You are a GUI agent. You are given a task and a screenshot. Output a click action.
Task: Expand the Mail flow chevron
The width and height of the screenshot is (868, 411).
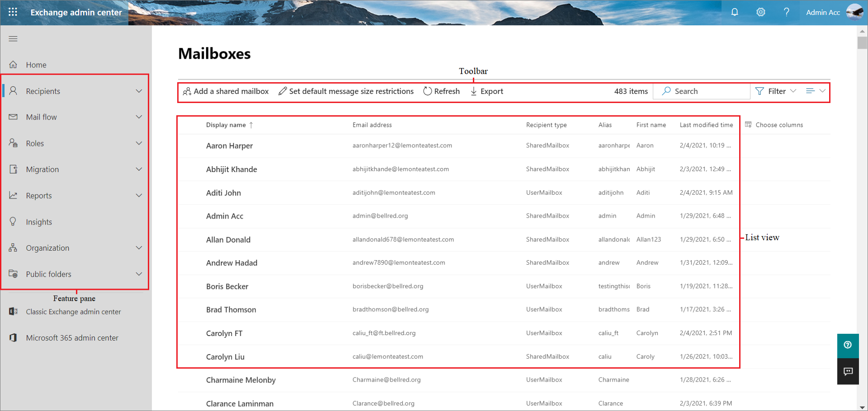(x=139, y=117)
